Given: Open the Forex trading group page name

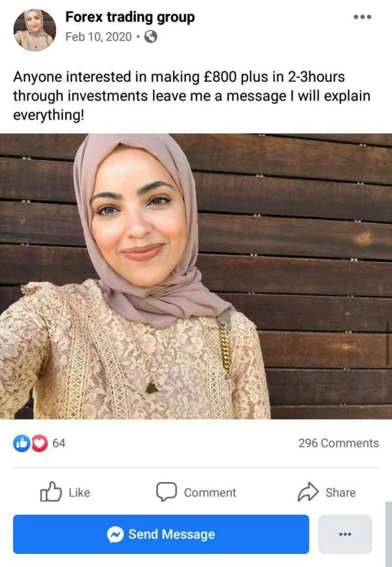Looking at the screenshot, I should click(x=130, y=17).
